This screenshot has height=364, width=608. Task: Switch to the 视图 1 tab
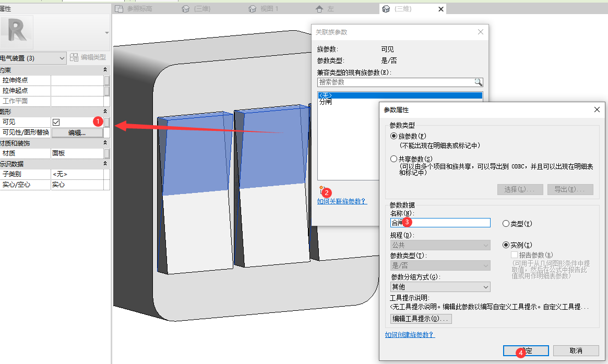264,9
